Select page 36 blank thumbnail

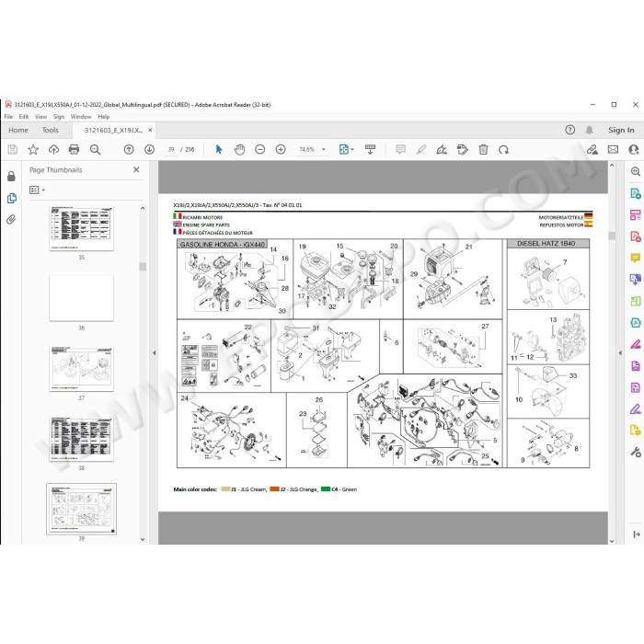click(x=81, y=298)
